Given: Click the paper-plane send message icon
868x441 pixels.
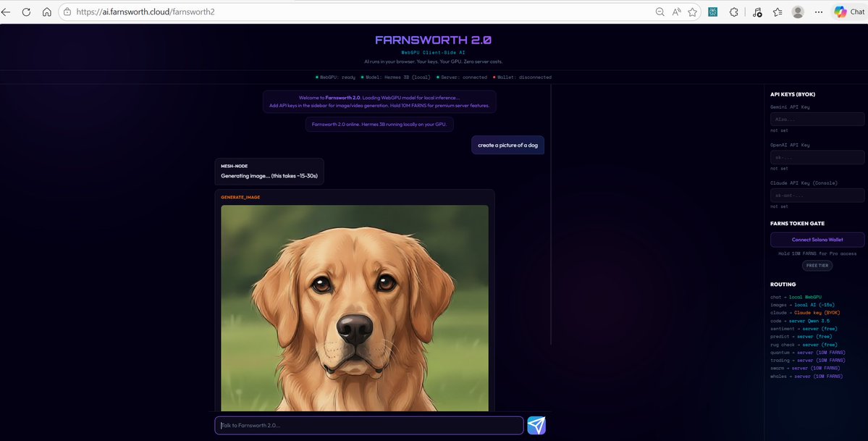Looking at the screenshot, I should [536, 425].
